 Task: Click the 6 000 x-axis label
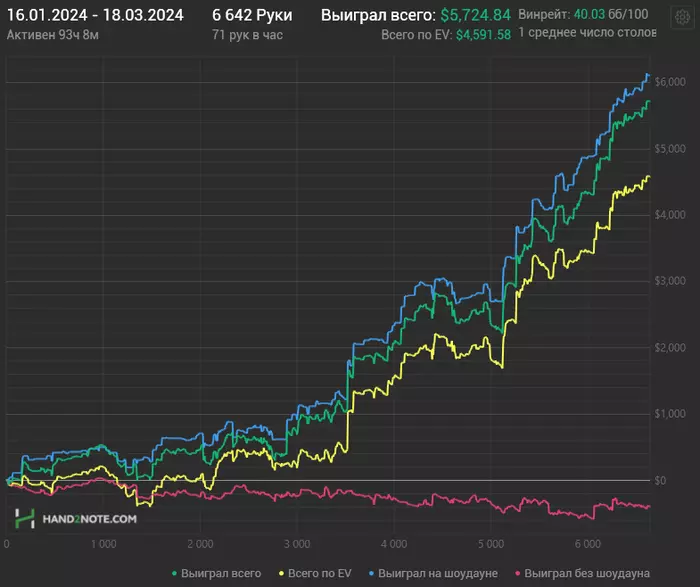[588, 544]
